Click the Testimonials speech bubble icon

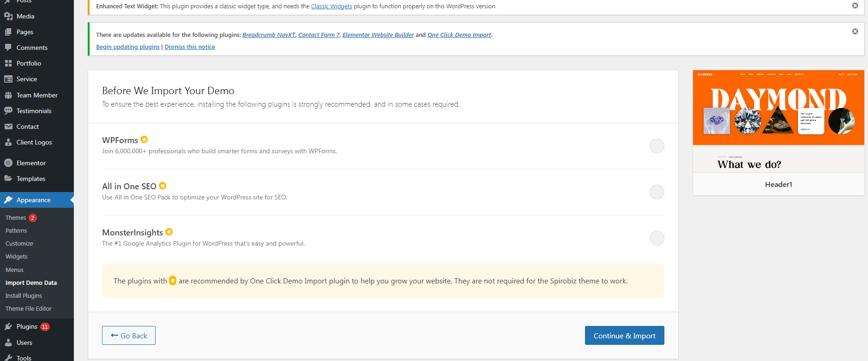(x=8, y=111)
